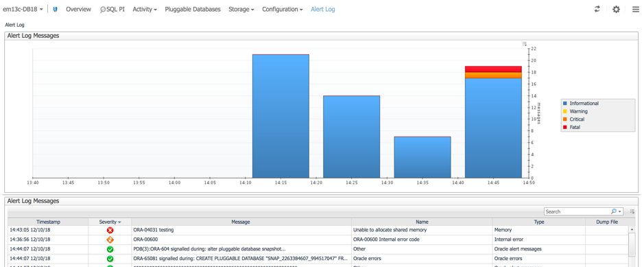The height and width of the screenshot is (267, 644).
Task: Click the Alert Log breadcrumb
Action: 14,25
